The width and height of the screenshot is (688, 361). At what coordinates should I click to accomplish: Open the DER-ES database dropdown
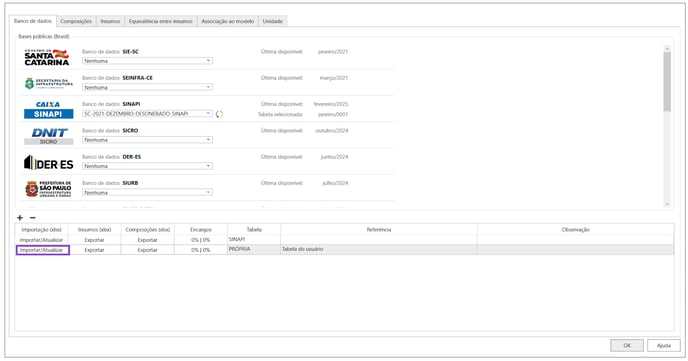[x=147, y=166]
